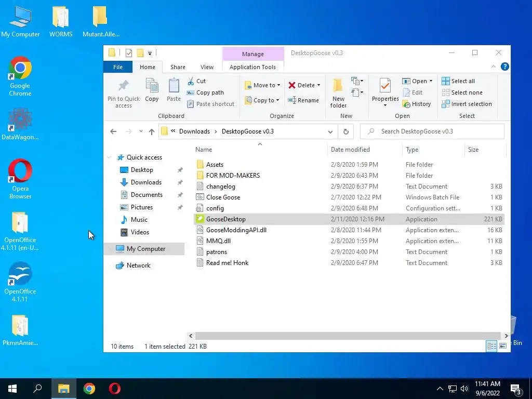This screenshot has width=532, height=399.
Task: Click Downloads in the address breadcrumb
Action: (x=194, y=131)
